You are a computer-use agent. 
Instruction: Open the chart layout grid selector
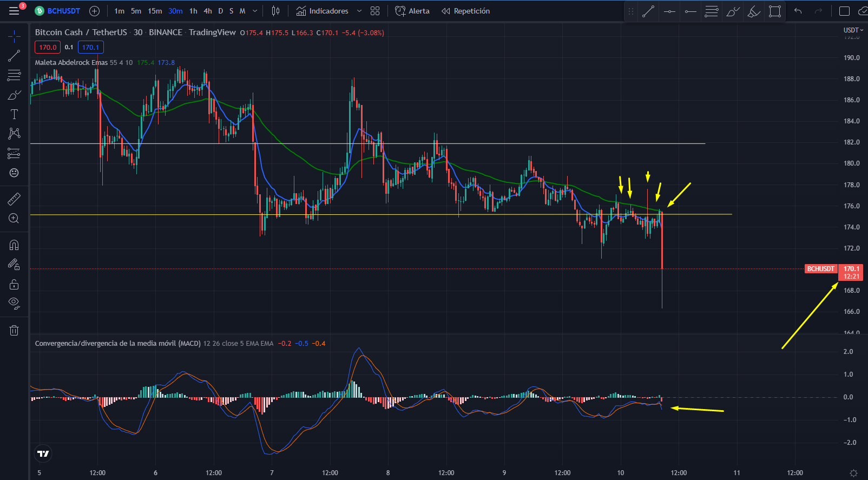point(375,11)
